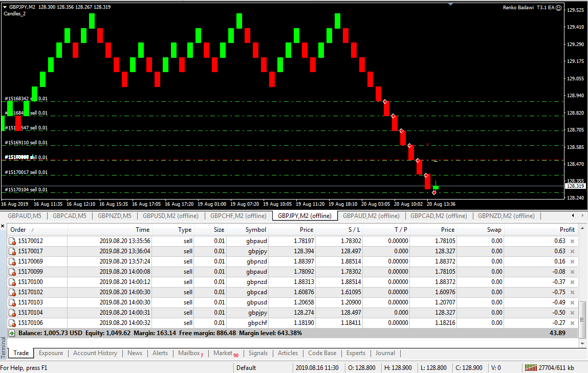The image size is (588, 373).
Task: Open the GBPAUD,M5 chart tab
Action: click(25, 216)
